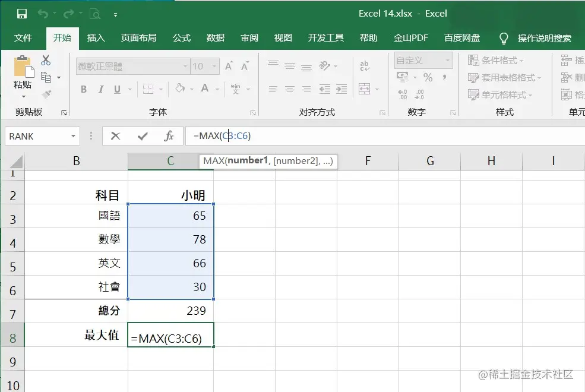Align text right

[306, 89]
